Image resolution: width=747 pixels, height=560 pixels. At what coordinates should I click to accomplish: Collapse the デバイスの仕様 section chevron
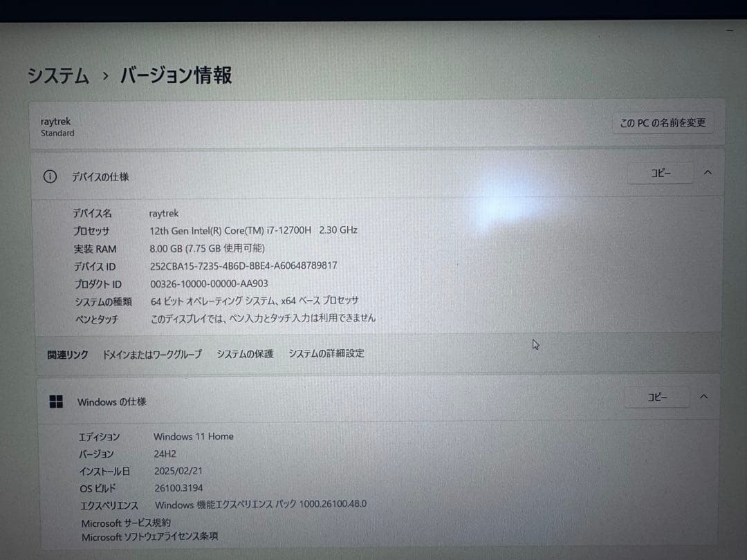tap(708, 173)
